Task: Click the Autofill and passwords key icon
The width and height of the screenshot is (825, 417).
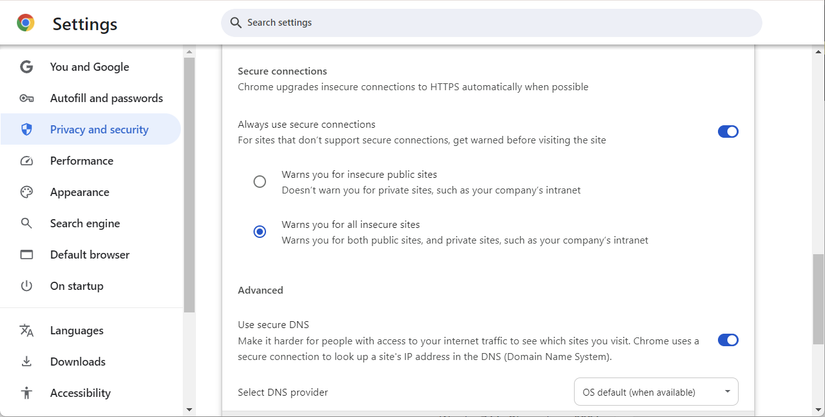Action: pos(27,98)
